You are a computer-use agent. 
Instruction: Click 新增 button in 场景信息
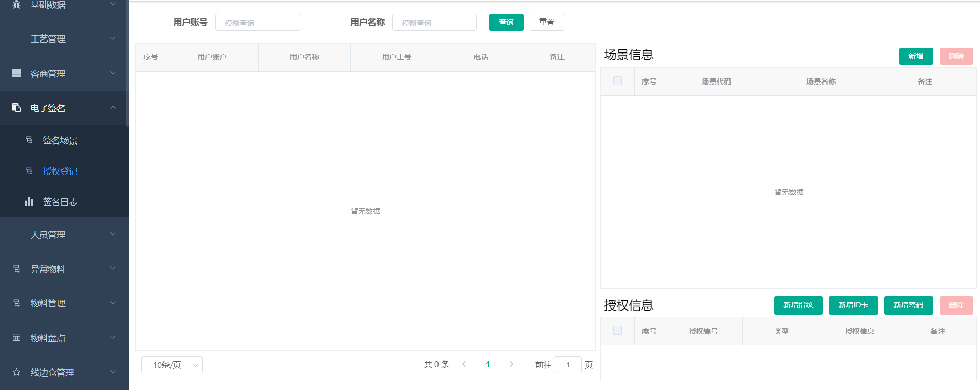(916, 56)
